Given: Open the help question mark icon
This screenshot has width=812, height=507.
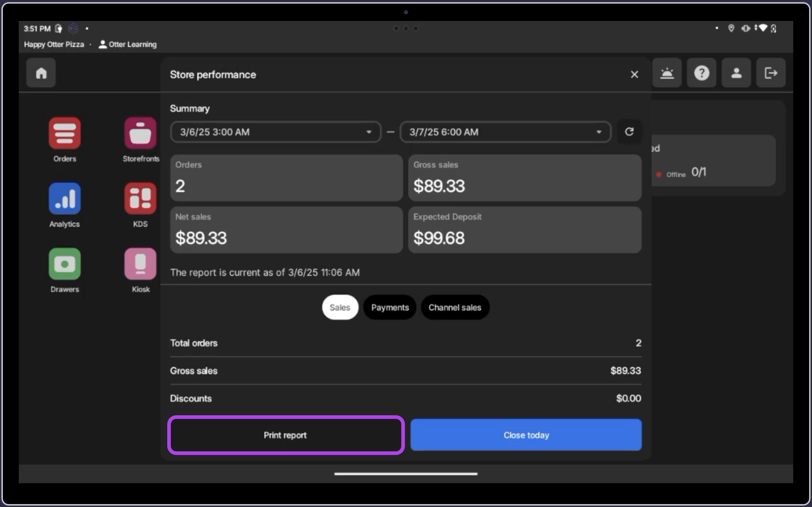Looking at the screenshot, I should point(701,73).
